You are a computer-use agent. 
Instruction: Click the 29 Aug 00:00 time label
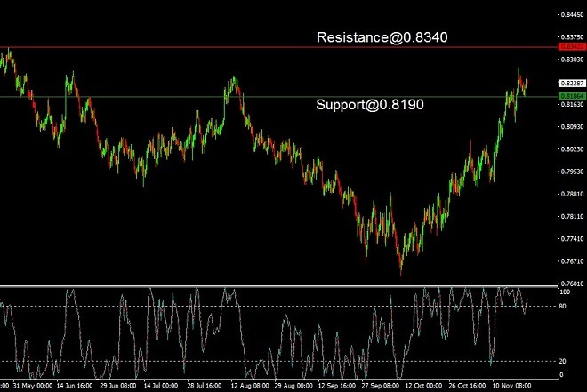(x=293, y=385)
